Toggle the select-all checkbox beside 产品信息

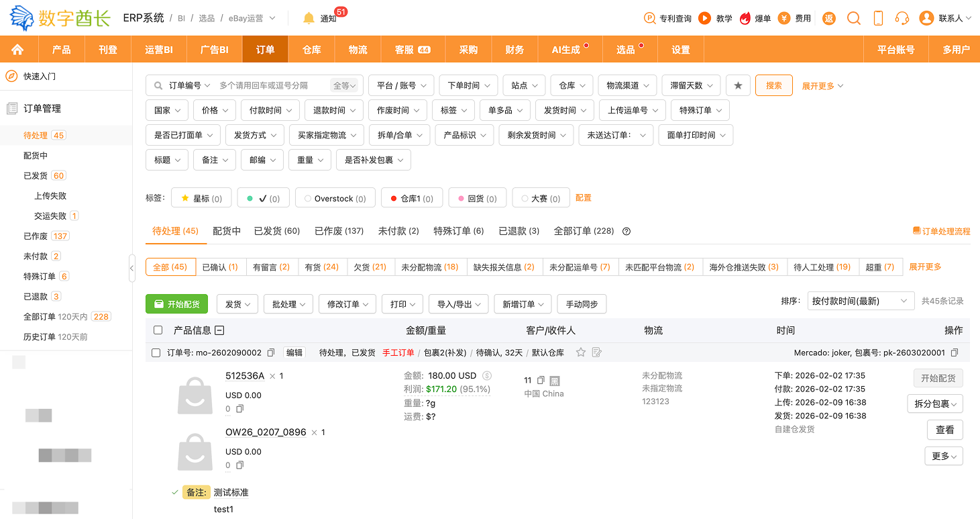pyautogui.click(x=158, y=330)
